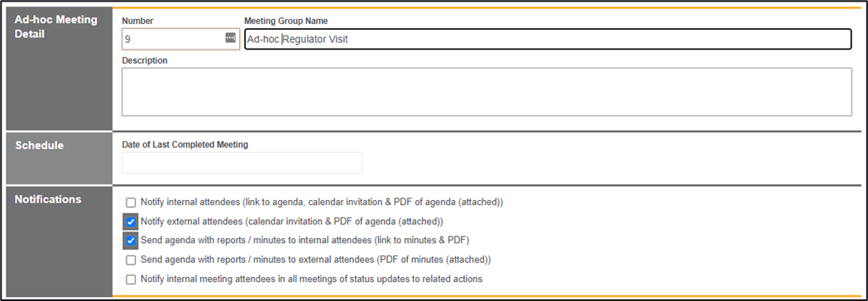This screenshot has height=301, width=868.
Task: Click the ellipsis icon inside the Number field
Action: coord(230,38)
